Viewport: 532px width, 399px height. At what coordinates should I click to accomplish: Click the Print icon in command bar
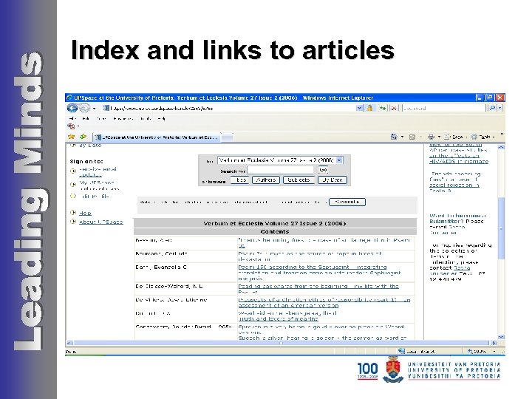[431, 137]
